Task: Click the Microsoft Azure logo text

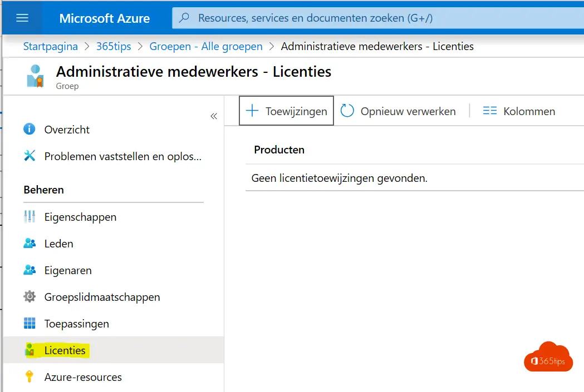Action: [x=105, y=18]
